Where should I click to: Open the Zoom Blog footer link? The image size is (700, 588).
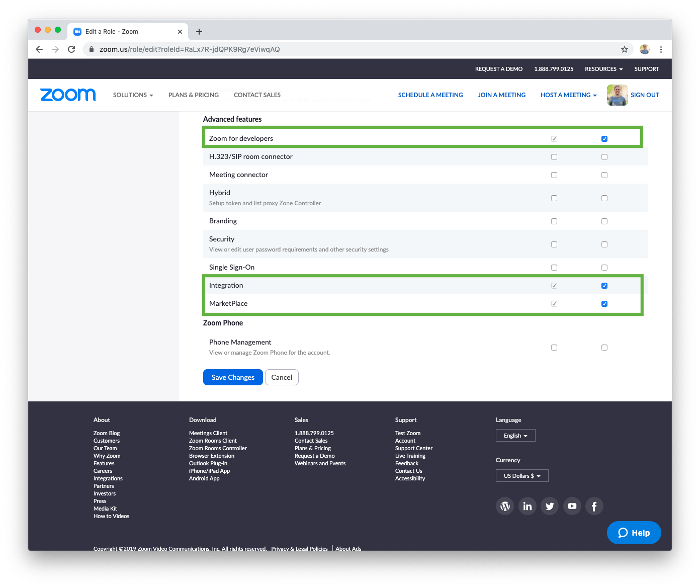[x=107, y=433]
